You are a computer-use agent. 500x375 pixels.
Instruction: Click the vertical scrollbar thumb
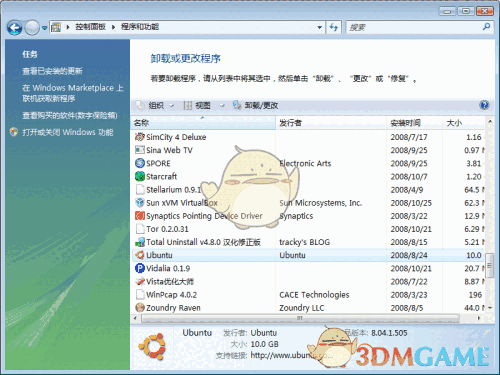[489, 266]
